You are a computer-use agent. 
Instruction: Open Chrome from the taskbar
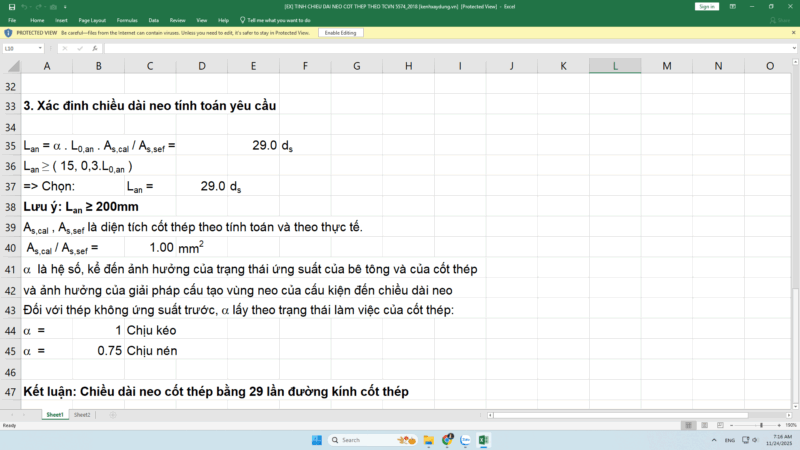click(x=445, y=440)
